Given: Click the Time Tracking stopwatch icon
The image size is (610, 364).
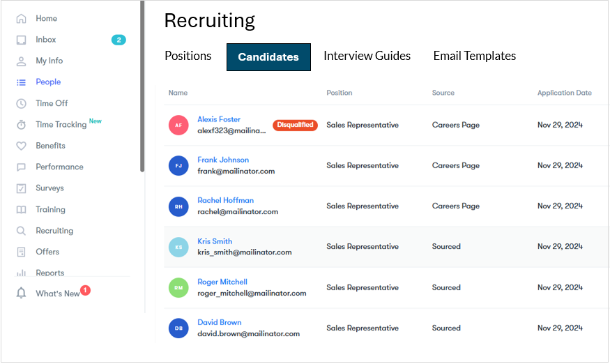Looking at the screenshot, I should [22, 125].
